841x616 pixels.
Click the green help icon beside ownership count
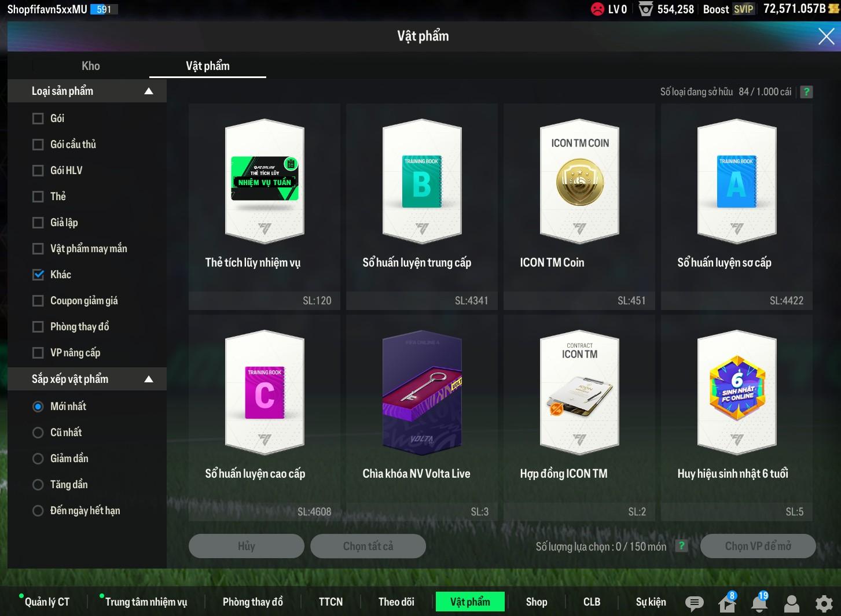click(x=806, y=92)
